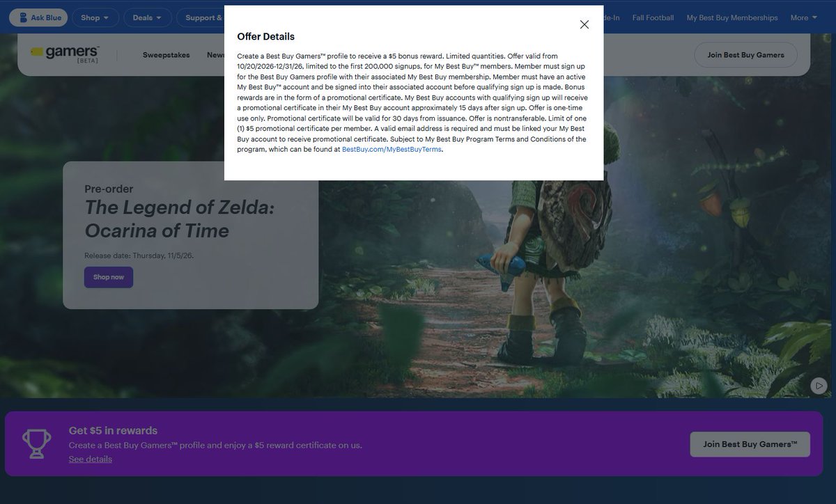Open the BestBuy.com/MyBestBuyTerms link

point(392,149)
